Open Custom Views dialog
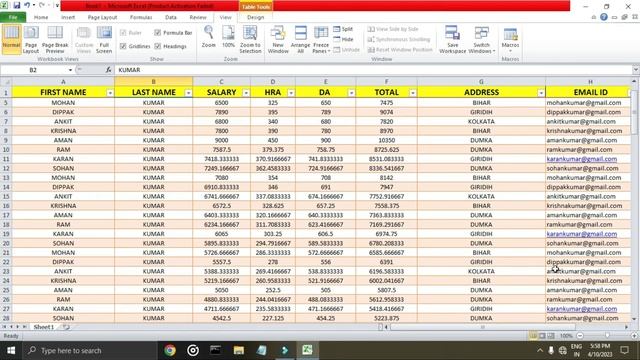This screenshot has height=360, width=640. coord(84,40)
